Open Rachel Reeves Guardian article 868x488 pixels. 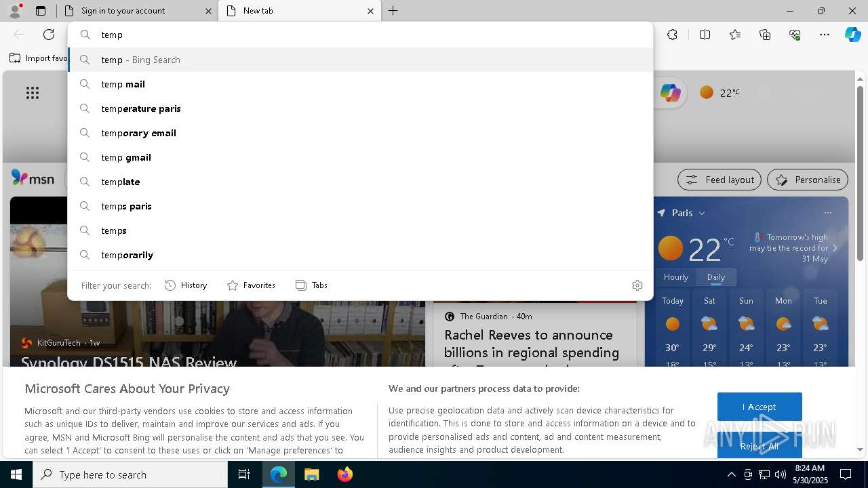(532, 344)
